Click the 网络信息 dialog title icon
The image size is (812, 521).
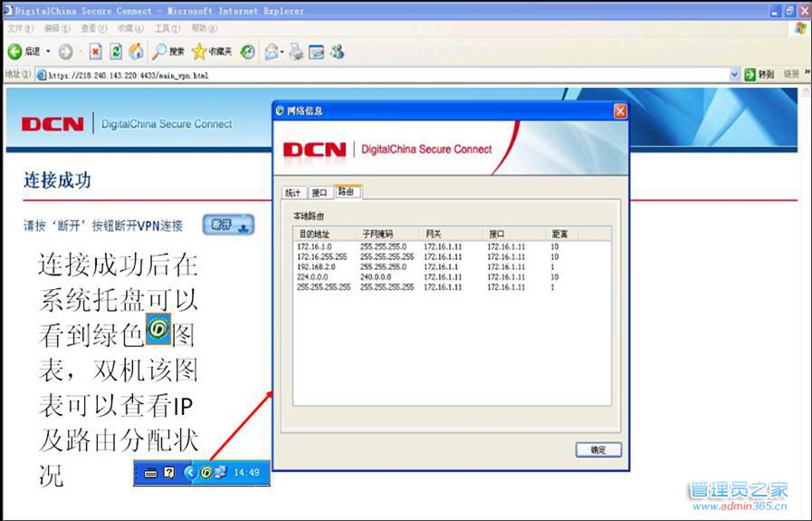280,111
